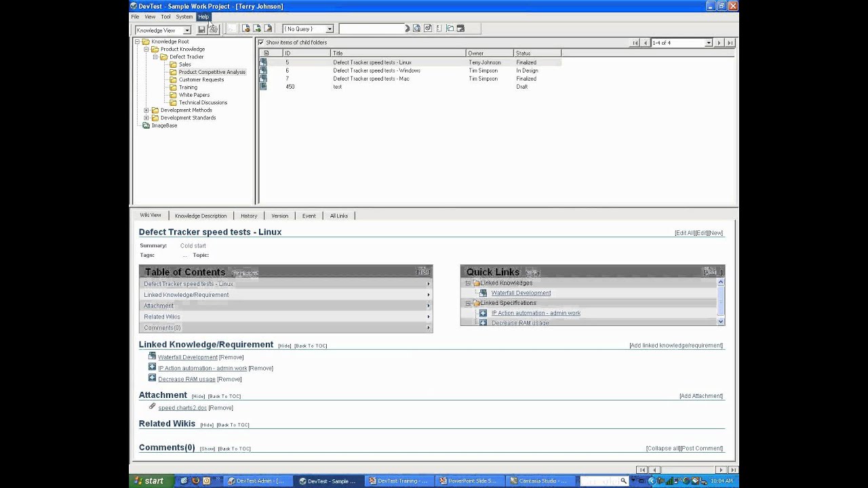868x488 pixels.
Task: Click the Post Comment link
Action: 702,448
